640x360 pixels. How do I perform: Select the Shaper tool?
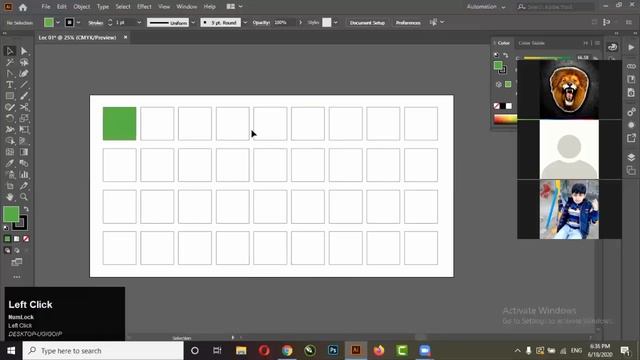click(10, 107)
